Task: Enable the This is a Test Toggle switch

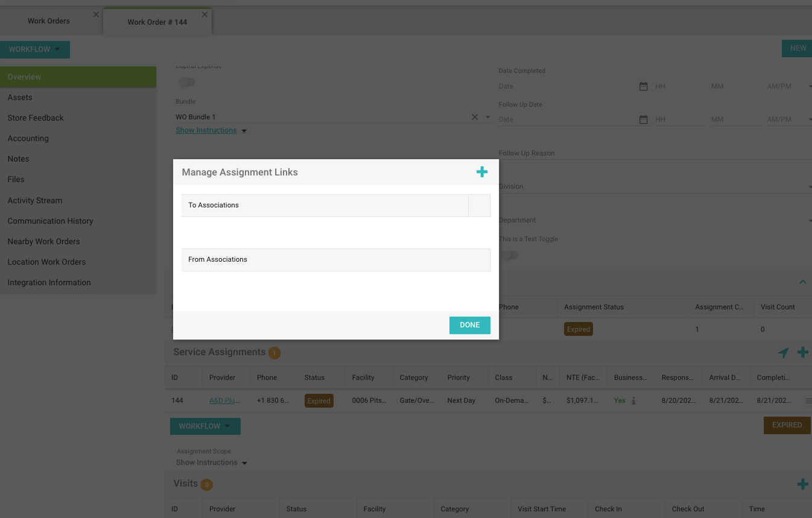Action: tap(510, 255)
